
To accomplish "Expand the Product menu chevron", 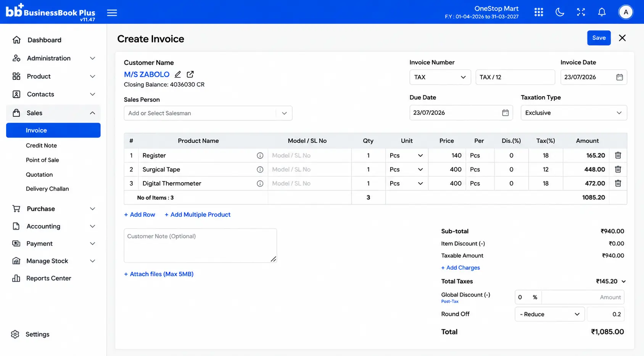I will click(92, 76).
